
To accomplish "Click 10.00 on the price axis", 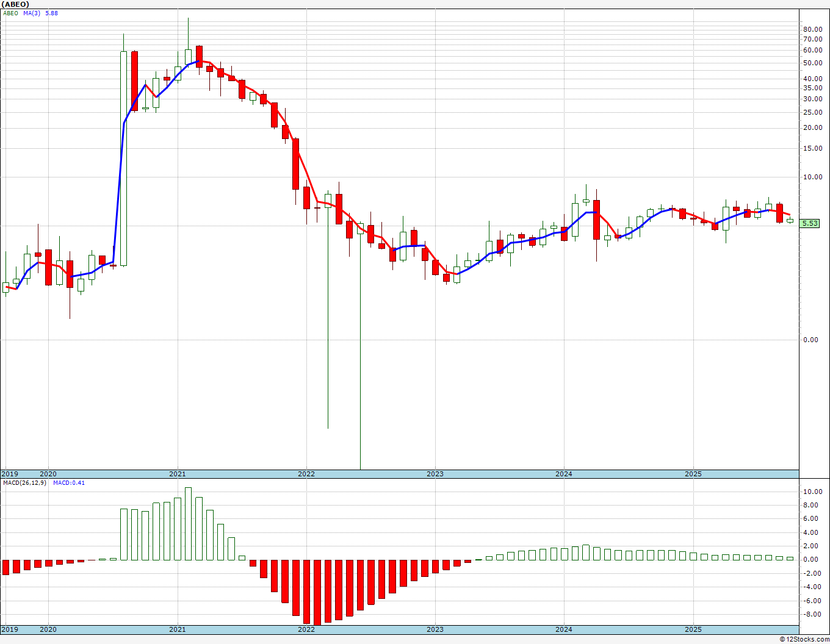I will point(812,177).
